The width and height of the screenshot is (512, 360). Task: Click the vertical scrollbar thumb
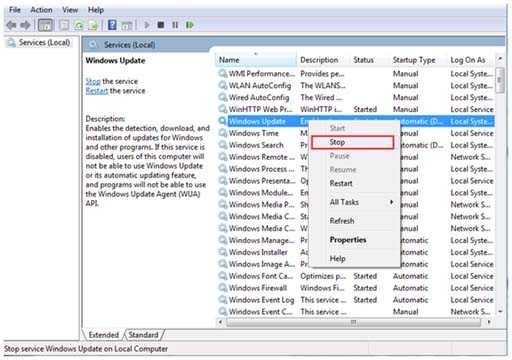[500, 80]
